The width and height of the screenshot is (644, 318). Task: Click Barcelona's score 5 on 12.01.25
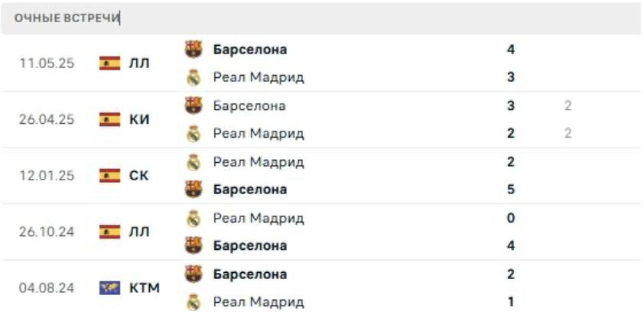point(511,190)
